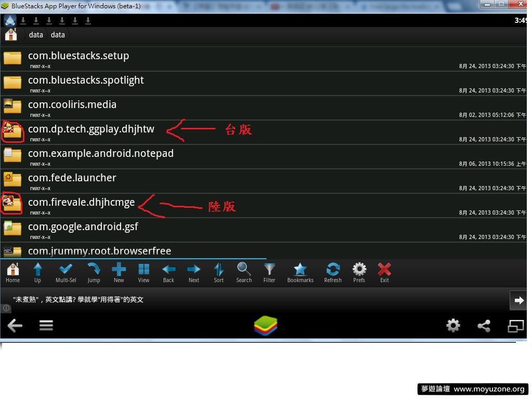Toggle BlueStacks fullscreen icon
The image size is (532, 399).
click(x=516, y=326)
